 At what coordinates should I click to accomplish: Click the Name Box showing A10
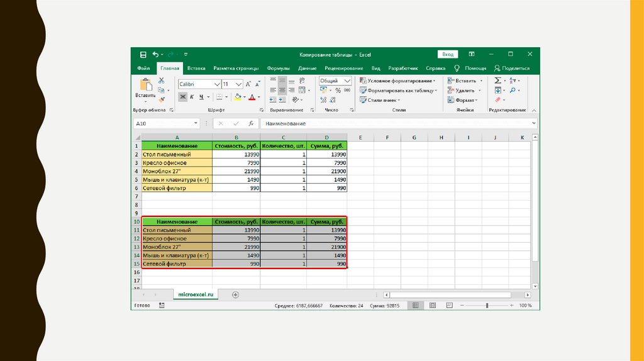pyautogui.click(x=164, y=124)
